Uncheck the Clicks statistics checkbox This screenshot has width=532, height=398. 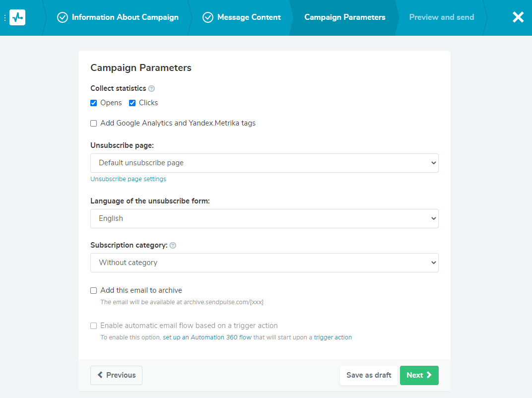coord(133,103)
